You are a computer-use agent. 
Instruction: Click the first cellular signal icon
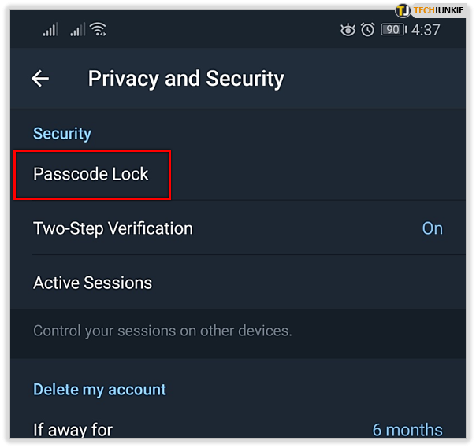pyautogui.click(x=50, y=30)
